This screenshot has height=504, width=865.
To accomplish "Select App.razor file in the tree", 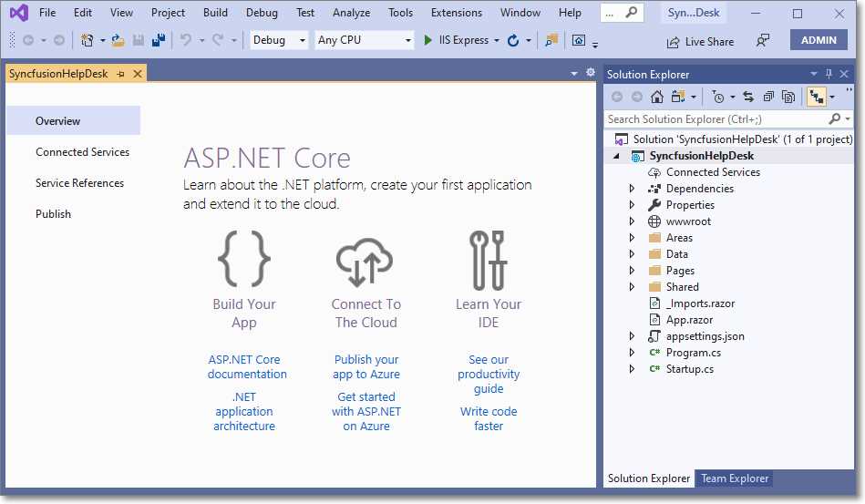I will tap(689, 320).
